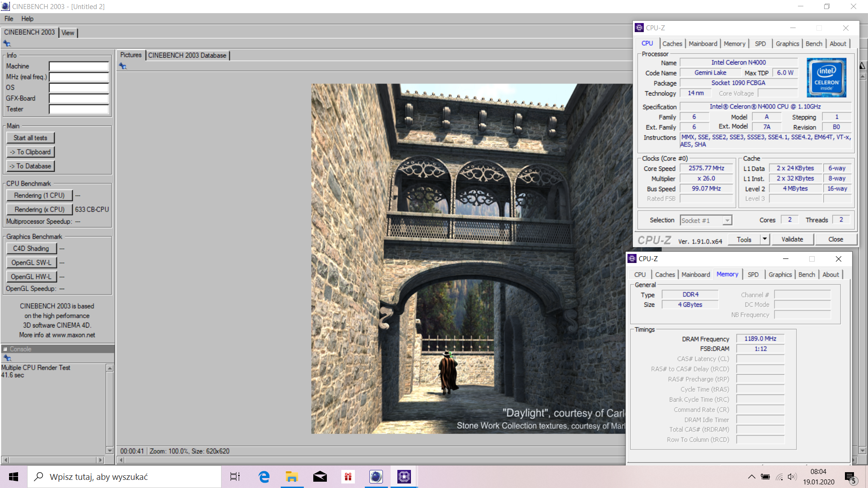
Task: Open Memory tab in upper CPU-Z window
Action: click(735, 43)
